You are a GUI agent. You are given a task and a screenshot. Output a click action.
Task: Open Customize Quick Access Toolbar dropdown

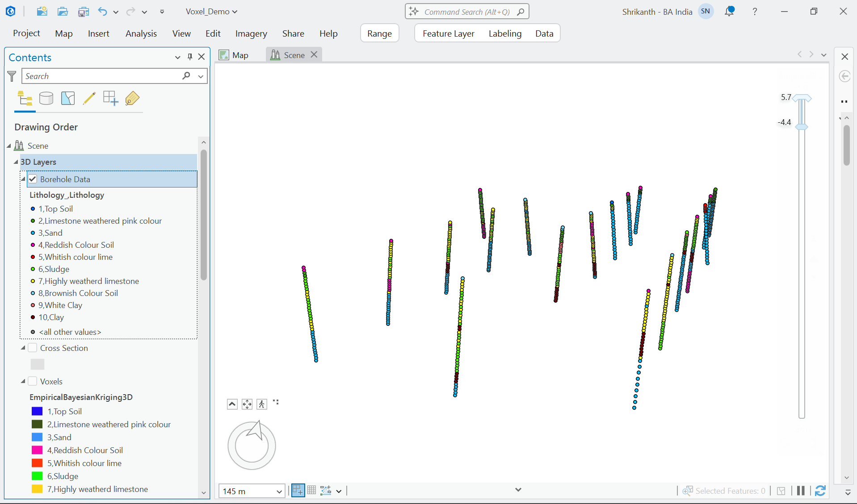point(162,12)
